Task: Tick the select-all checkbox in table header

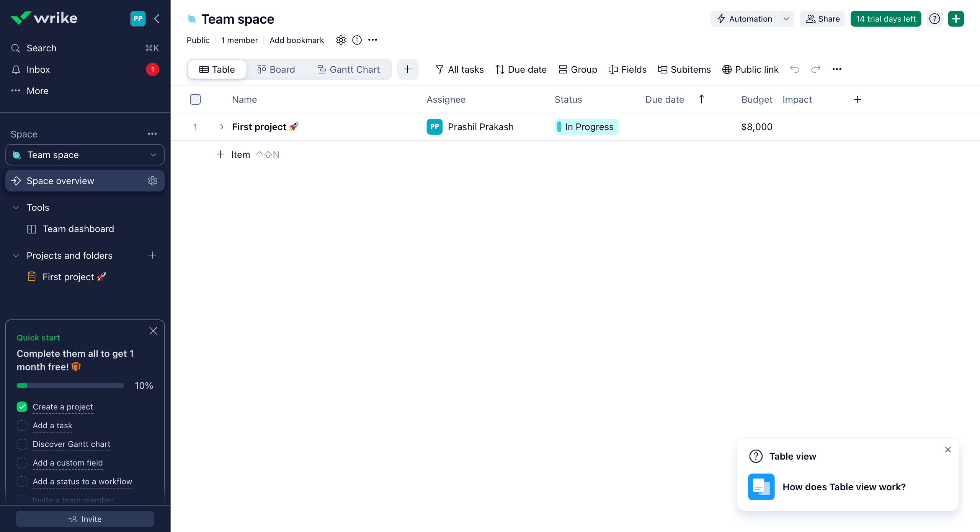Action: pos(195,100)
